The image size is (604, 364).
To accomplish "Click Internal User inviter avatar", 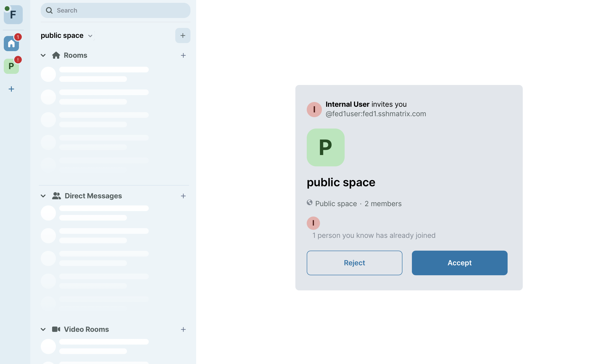I will (x=314, y=110).
